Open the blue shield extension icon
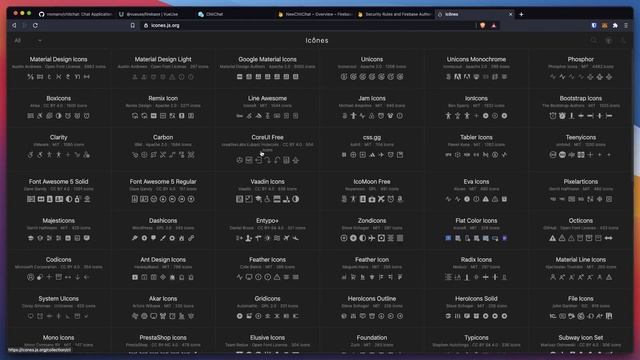 [x=594, y=25]
